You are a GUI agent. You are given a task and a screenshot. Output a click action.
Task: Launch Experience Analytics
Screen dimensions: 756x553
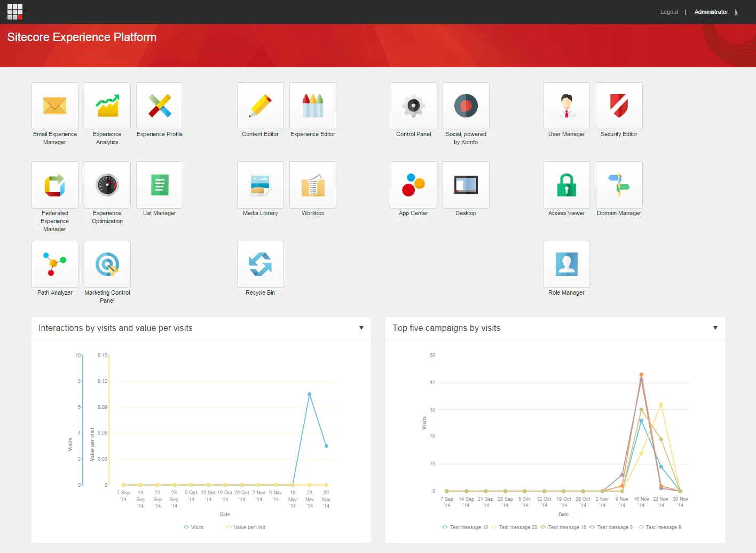coord(107,106)
